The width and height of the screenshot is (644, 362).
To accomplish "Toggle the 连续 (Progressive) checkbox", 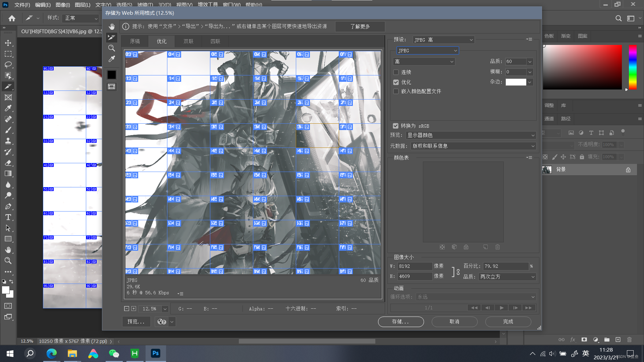I will tap(396, 72).
